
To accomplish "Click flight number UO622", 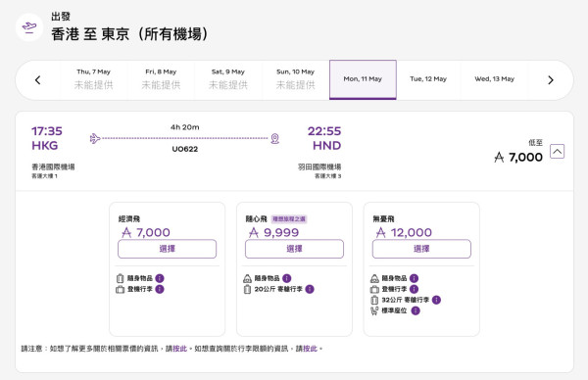I will tap(185, 149).
